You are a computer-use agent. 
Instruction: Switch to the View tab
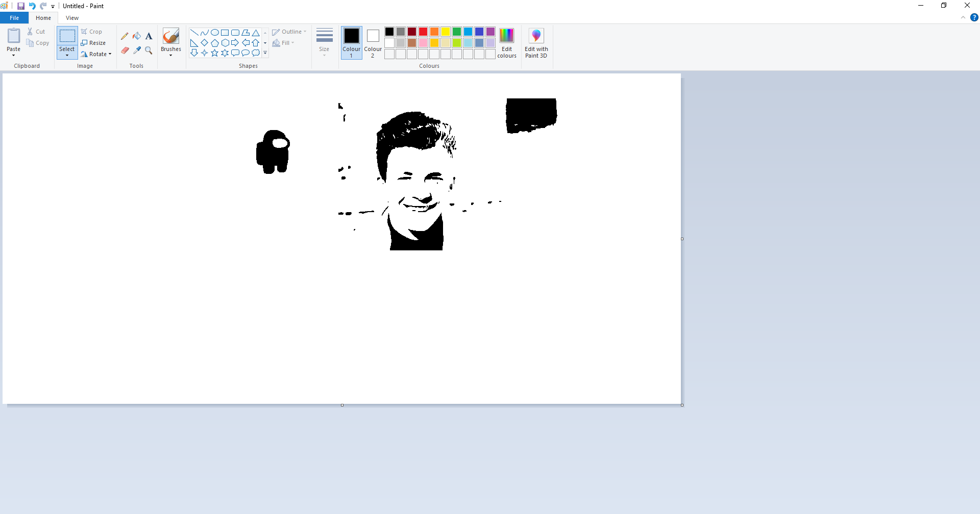pyautogui.click(x=72, y=18)
